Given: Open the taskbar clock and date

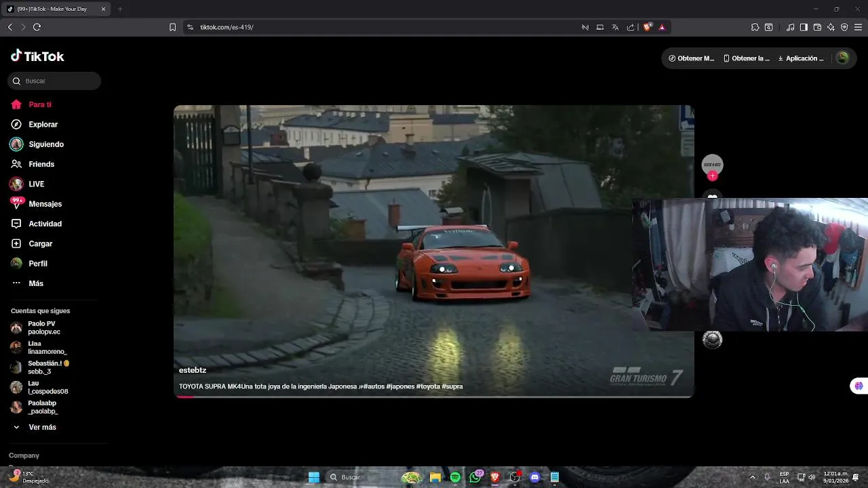Looking at the screenshot, I should point(835,477).
